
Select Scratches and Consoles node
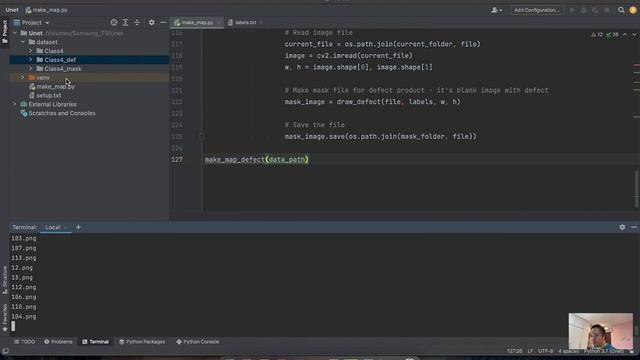pos(58,113)
